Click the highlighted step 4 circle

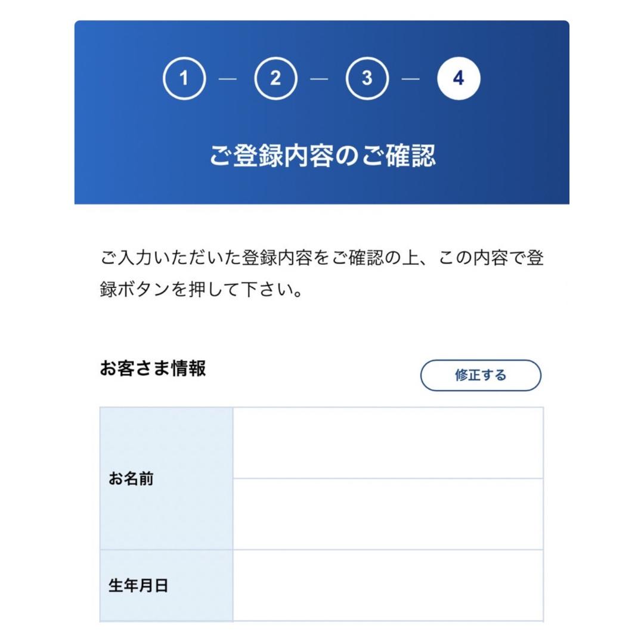tap(459, 79)
